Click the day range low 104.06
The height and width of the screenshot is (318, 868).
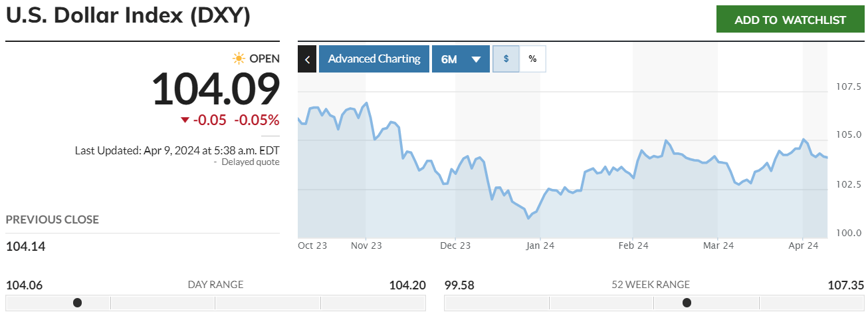tap(24, 285)
